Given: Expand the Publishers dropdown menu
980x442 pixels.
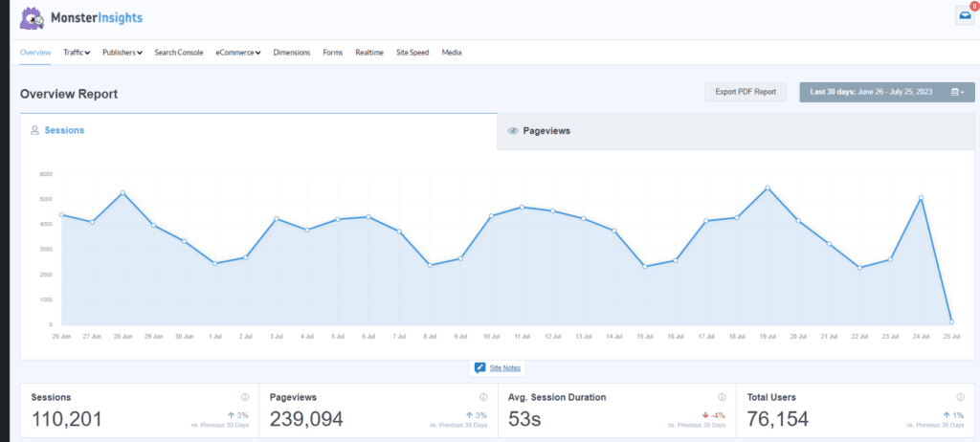Looking at the screenshot, I should 122,53.
